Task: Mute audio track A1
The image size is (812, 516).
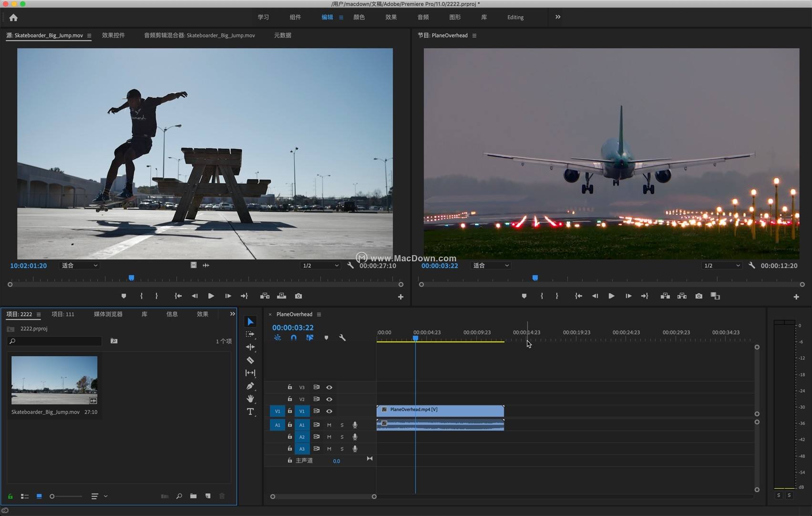Action: click(x=329, y=425)
